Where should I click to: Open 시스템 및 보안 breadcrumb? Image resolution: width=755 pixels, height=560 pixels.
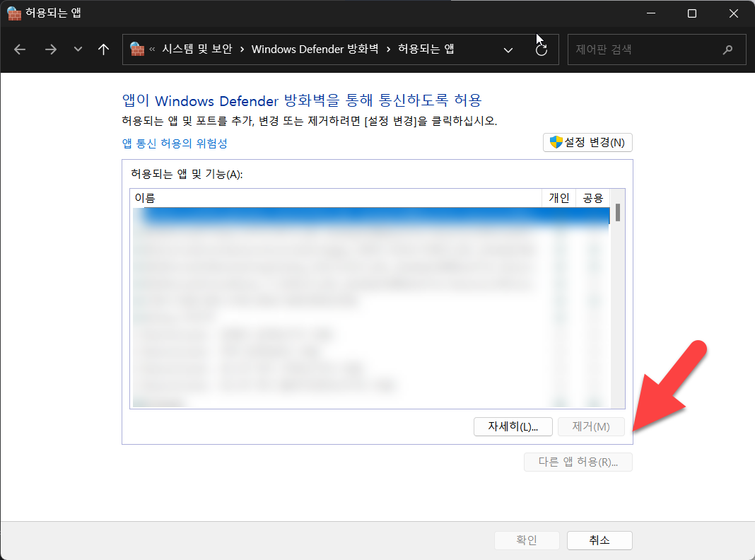click(197, 49)
